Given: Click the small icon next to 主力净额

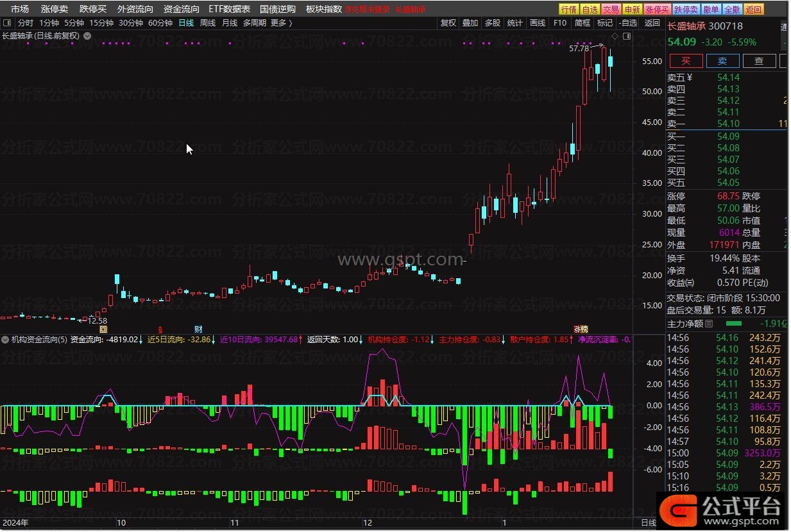Looking at the screenshot, I should click(x=709, y=324).
